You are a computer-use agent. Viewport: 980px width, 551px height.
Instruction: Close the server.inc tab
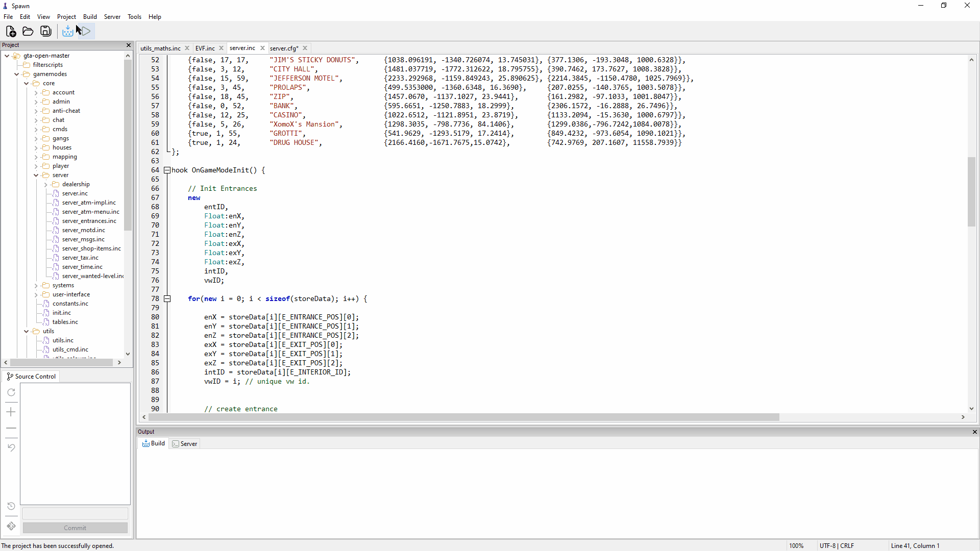tap(263, 48)
